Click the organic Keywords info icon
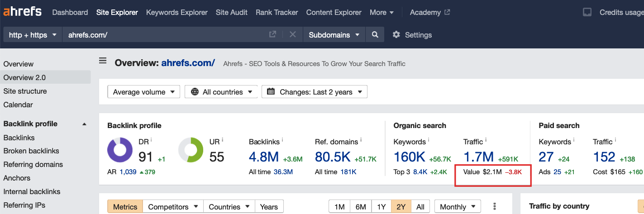644x214 pixels. coord(429,140)
